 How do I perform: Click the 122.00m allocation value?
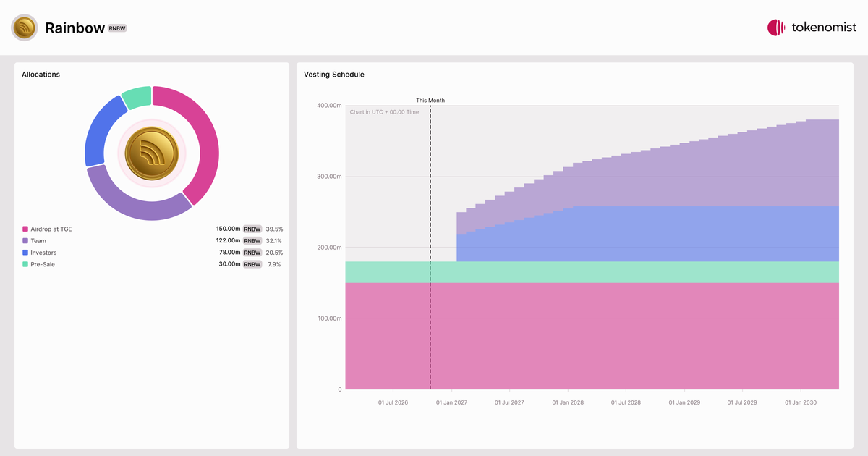[228, 241]
